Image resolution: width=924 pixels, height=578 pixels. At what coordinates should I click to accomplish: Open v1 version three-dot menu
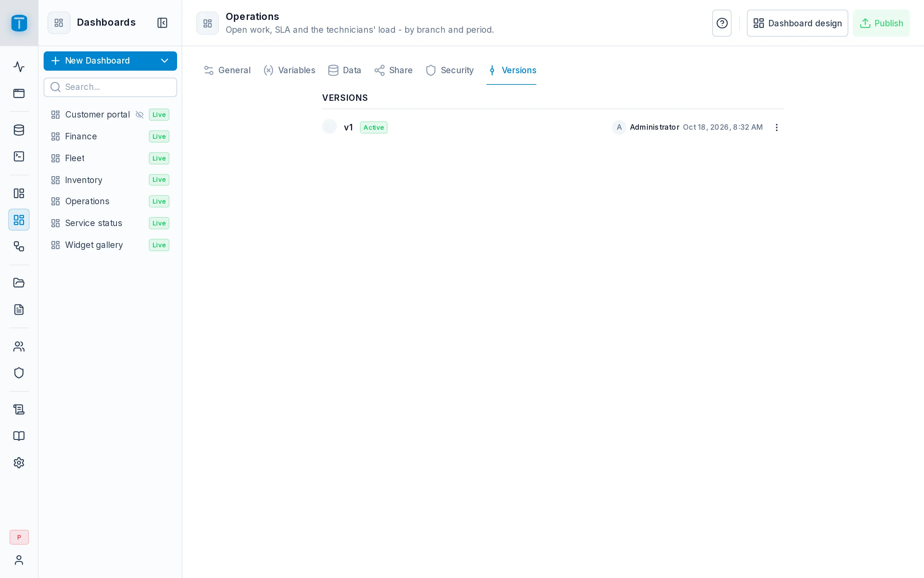(x=776, y=127)
